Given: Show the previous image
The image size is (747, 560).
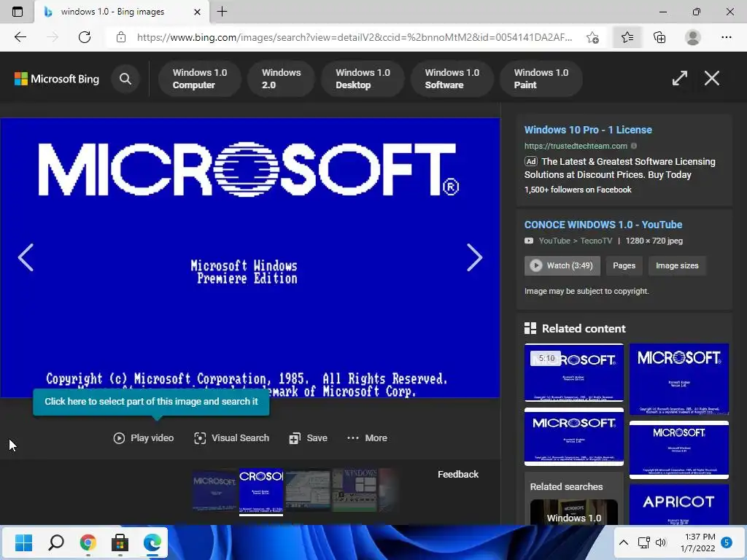Looking at the screenshot, I should [26, 257].
